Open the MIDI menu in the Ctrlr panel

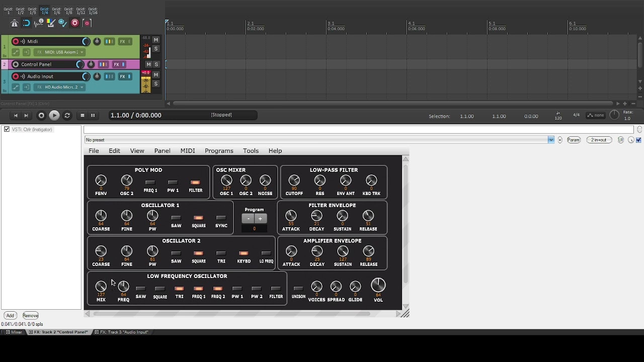click(188, 151)
